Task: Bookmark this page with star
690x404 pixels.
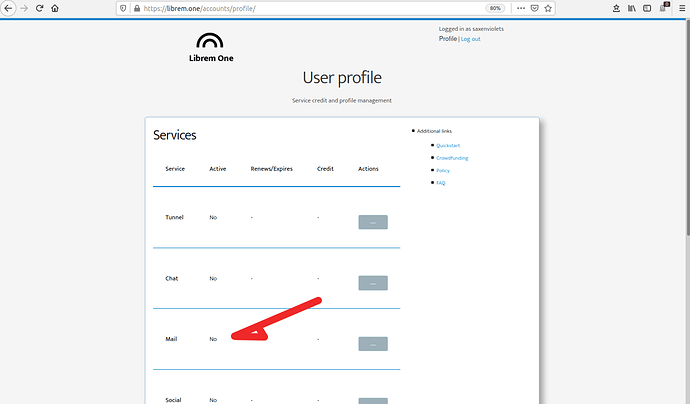Action: 548,8
